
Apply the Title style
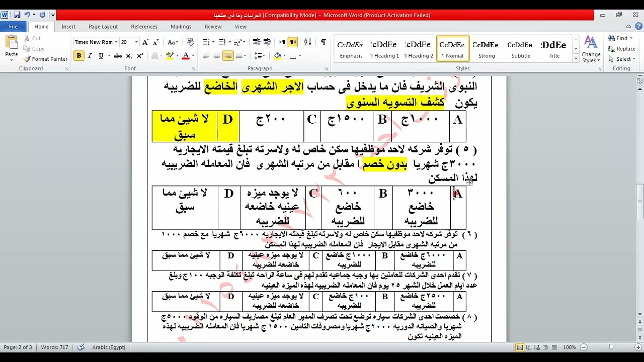[554, 49]
